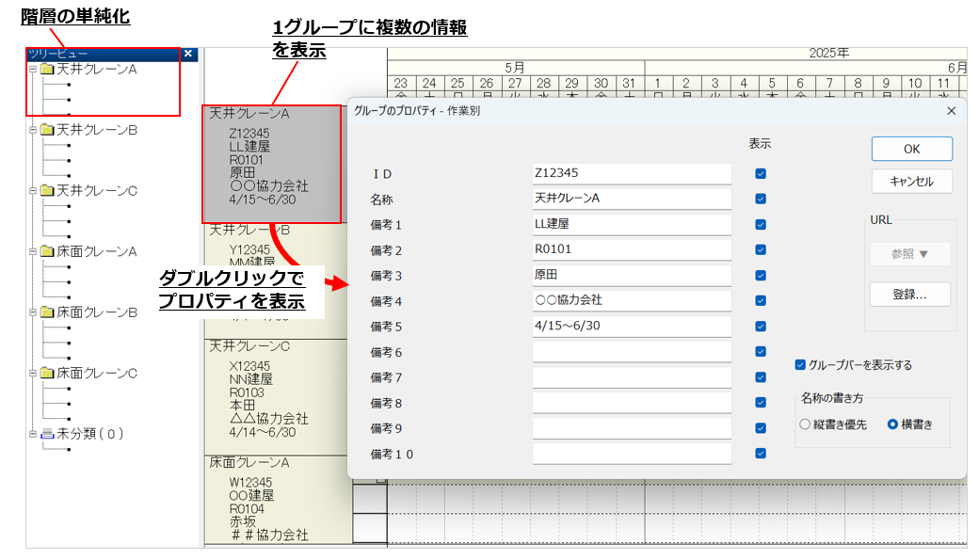
Task: Select 床面クレーンB in the tree view
Action: click(x=97, y=312)
